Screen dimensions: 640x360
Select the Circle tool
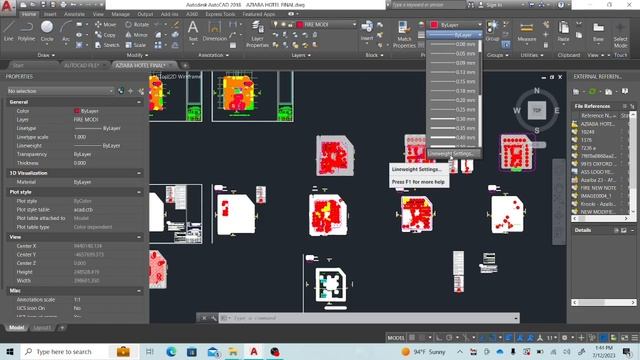47,31
